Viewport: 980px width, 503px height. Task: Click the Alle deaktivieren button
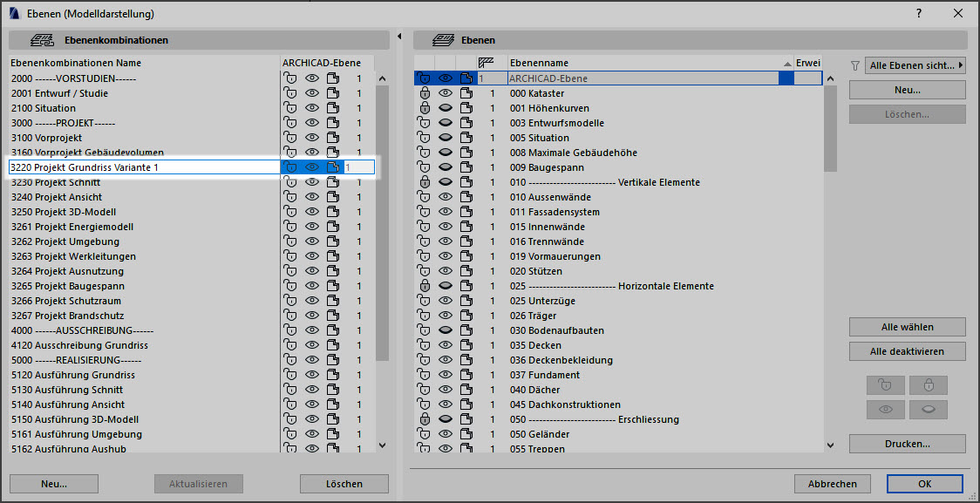coord(908,351)
